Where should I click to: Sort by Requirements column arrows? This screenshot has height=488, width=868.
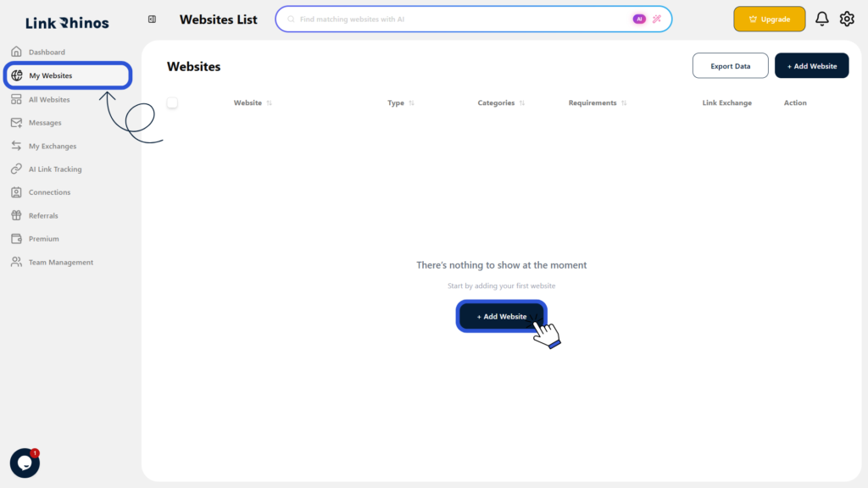[x=624, y=103]
